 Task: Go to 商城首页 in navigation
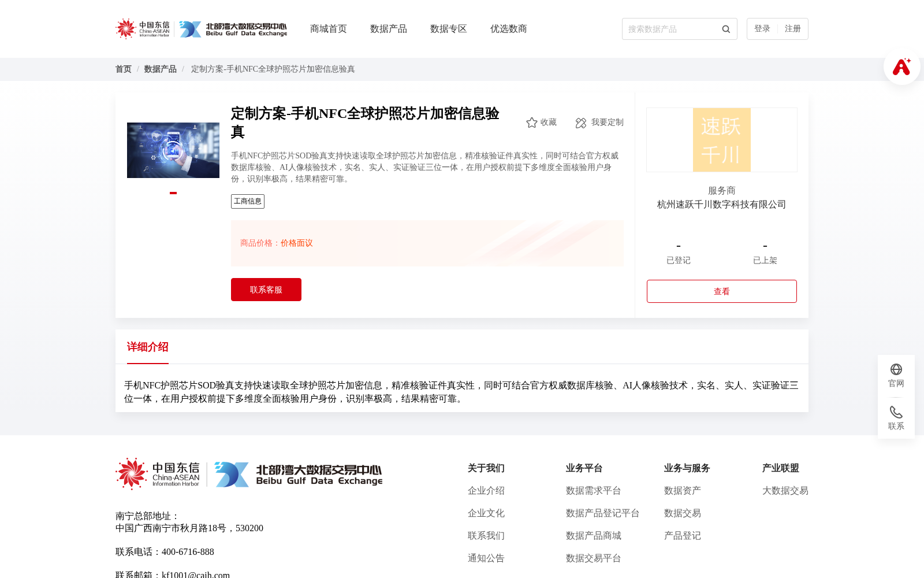click(329, 29)
